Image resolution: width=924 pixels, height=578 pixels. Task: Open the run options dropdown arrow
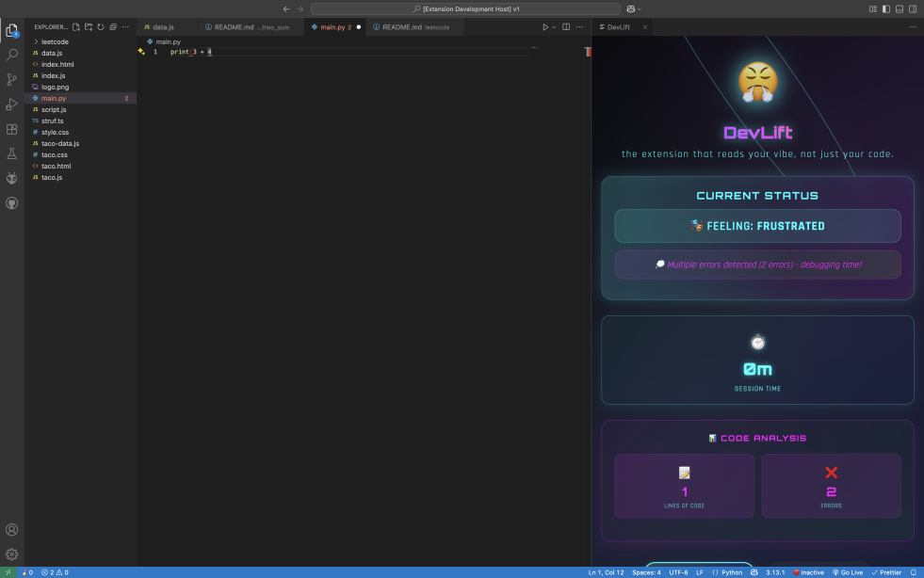click(554, 27)
